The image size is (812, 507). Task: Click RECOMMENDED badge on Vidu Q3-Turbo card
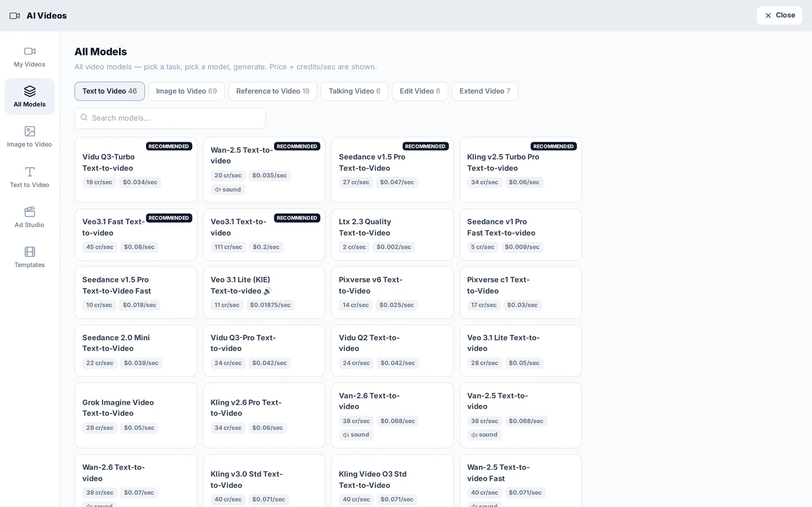pyautogui.click(x=169, y=146)
